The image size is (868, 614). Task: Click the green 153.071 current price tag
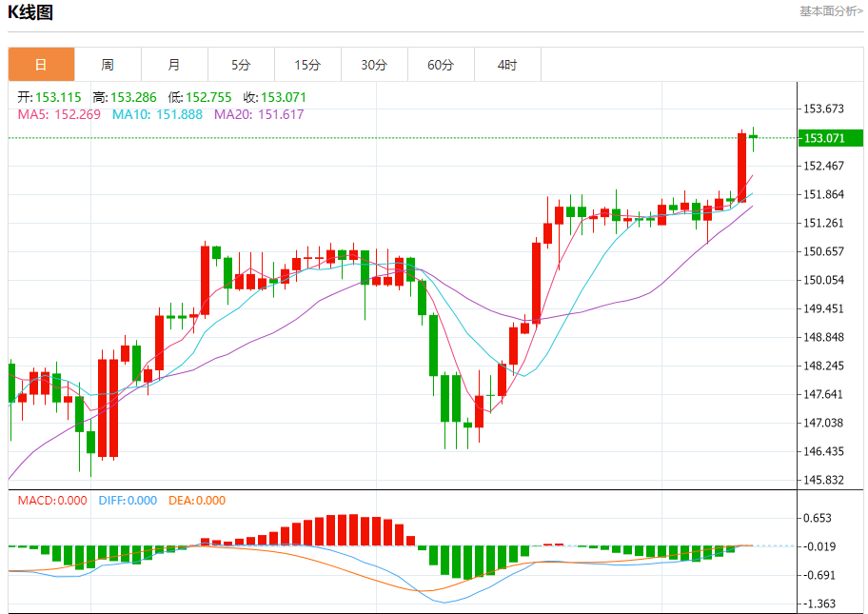pyautogui.click(x=830, y=138)
